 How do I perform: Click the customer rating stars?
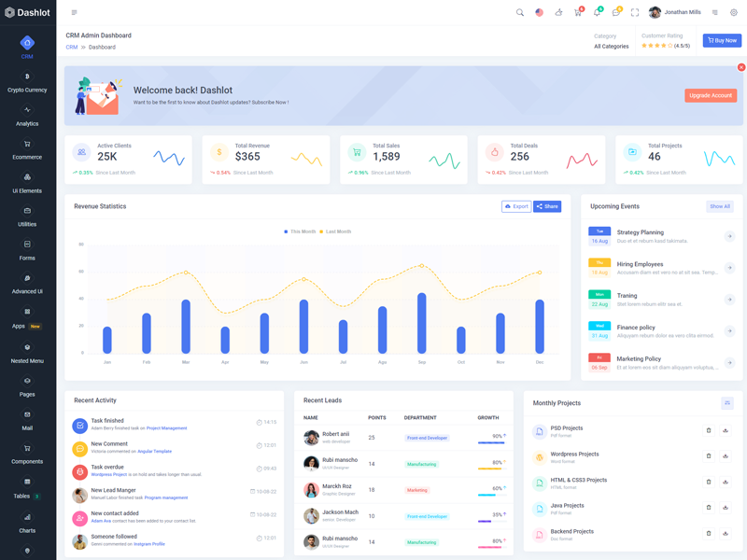tap(655, 46)
